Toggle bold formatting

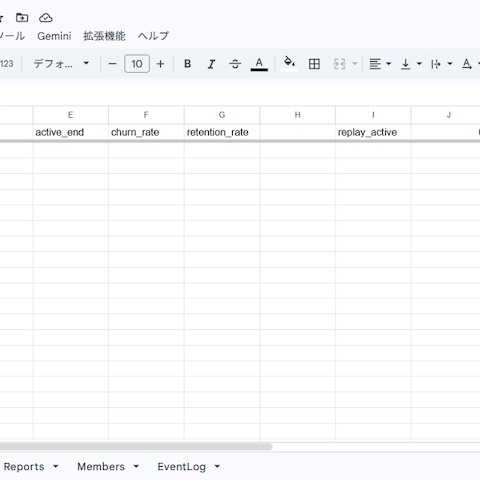pyautogui.click(x=188, y=64)
